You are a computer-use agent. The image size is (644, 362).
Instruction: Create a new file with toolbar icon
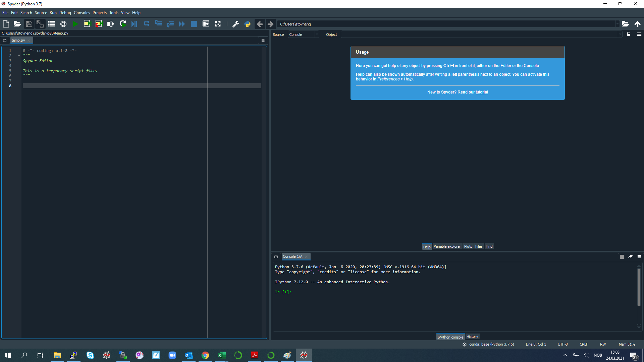(x=6, y=24)
